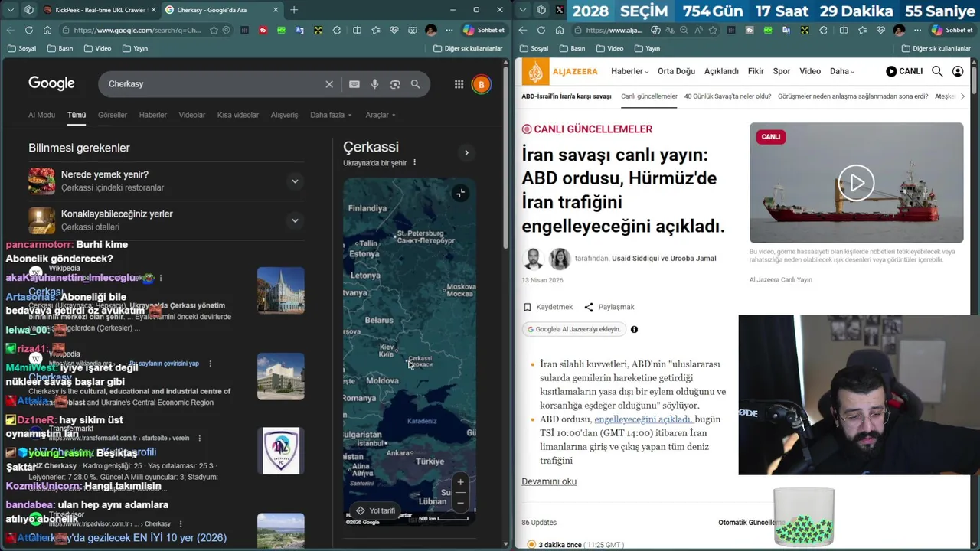The width and height of the screenshot is (980, 551).
Task: Clear the Cherkasy search query with X
Action: click(329, 84)
